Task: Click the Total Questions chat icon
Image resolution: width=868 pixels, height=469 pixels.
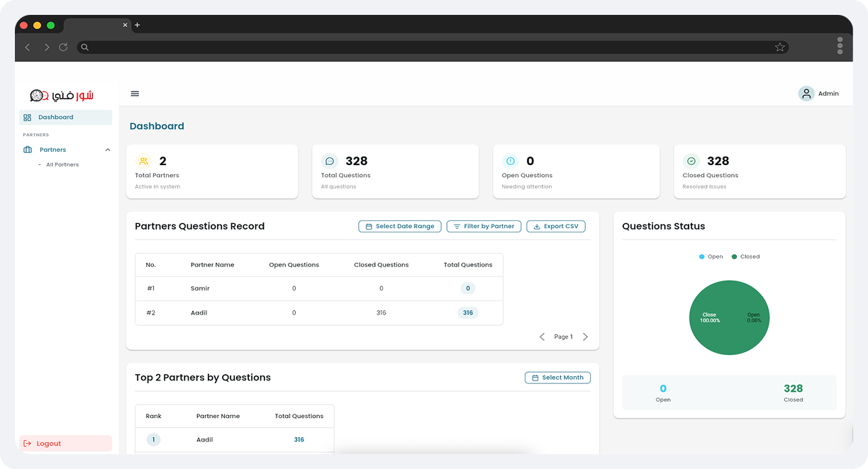Action: click(x=330, y=161)
